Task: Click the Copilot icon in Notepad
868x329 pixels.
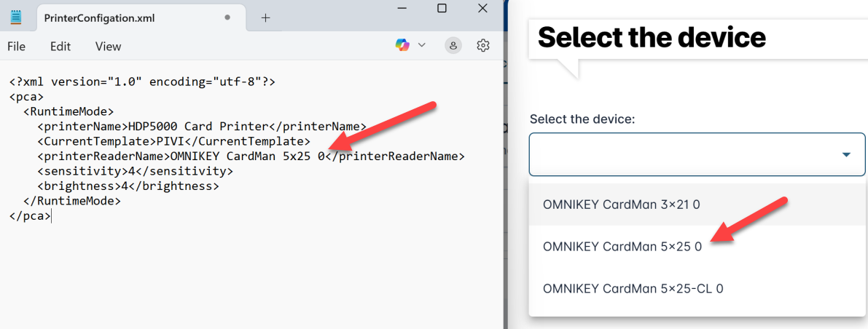Action: (402, 45)
